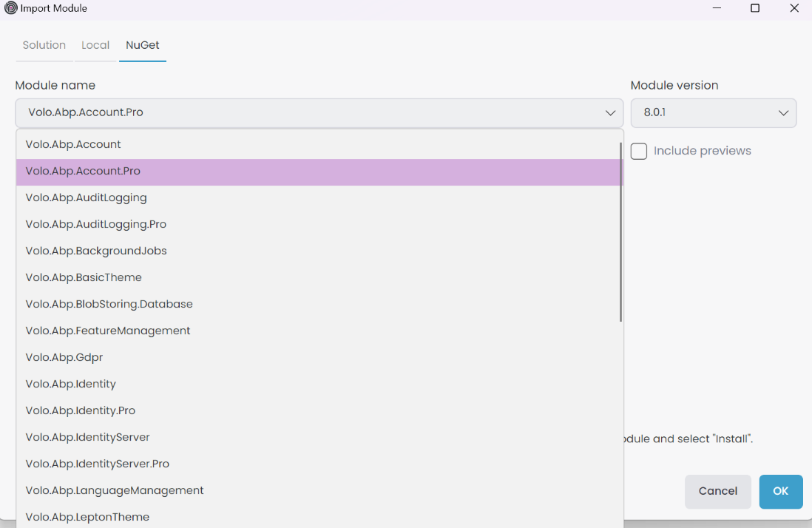Select Volo.Abp.Identity.Pro module

80,410
